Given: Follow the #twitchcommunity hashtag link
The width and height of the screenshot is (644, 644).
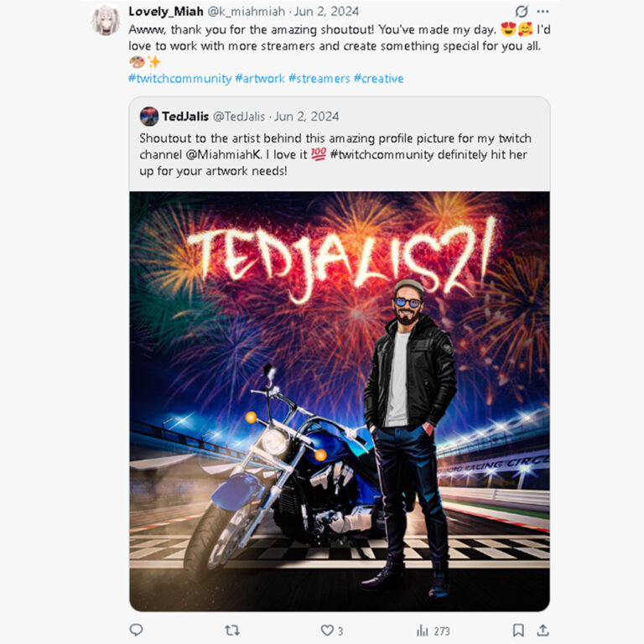Looking at the screenshot, I should coord(180,79).
